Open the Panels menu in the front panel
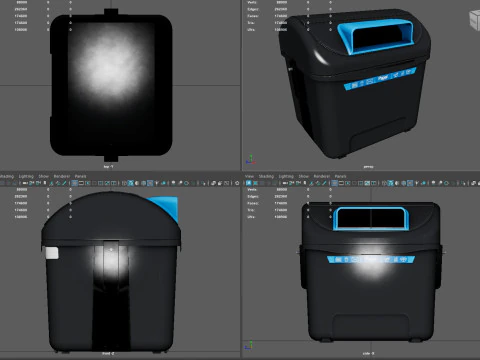This screenshot has height=360, width=480. point(80,176)
